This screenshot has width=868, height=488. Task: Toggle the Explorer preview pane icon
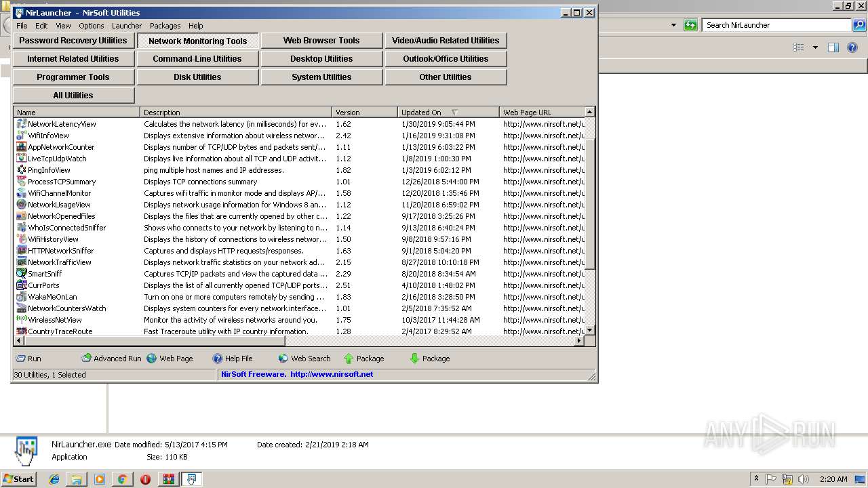click(x=833, y=47)
